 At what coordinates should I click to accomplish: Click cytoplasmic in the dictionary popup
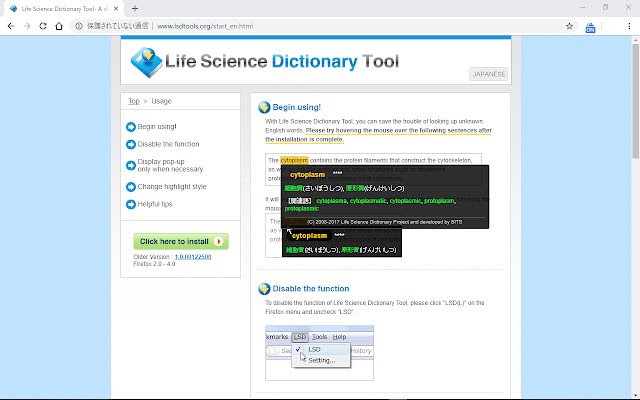coord(405,201)
